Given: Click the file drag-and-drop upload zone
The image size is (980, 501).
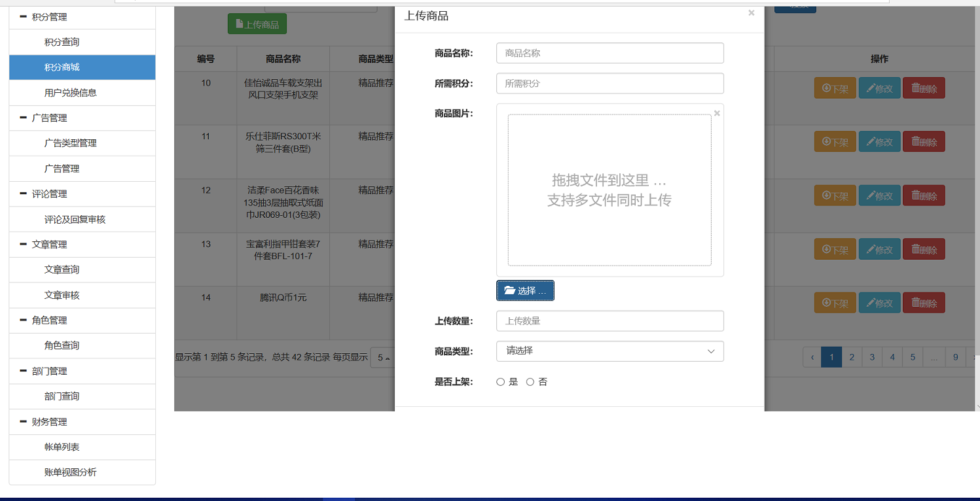Looking at the screenshot, I should pos(609,190).
